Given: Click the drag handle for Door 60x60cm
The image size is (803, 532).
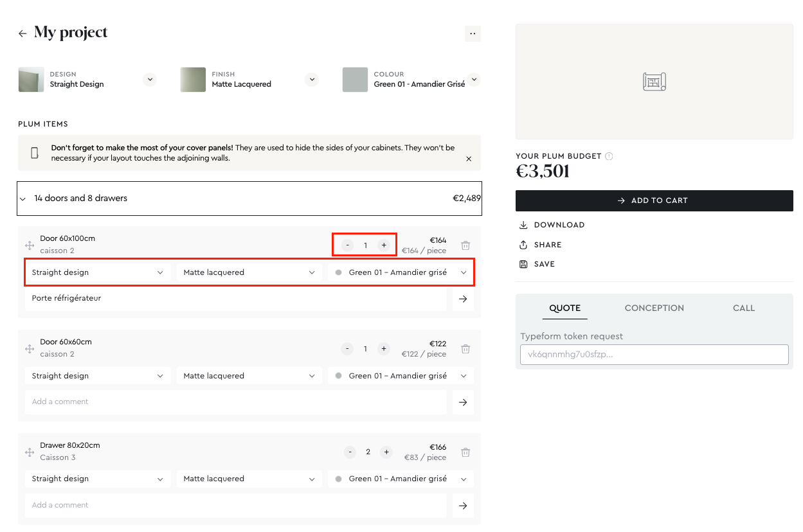Looking at the screenshot, I should (x=30, y=348).
